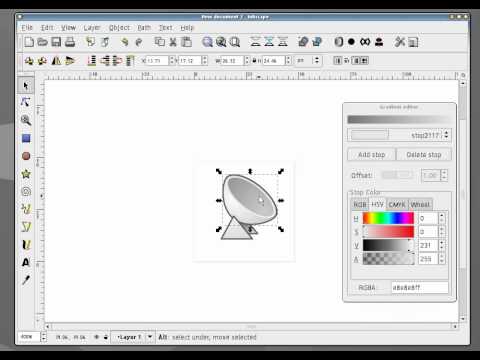
Task: Step the H height spinner arrows
Action: click(x=288, y=61)
